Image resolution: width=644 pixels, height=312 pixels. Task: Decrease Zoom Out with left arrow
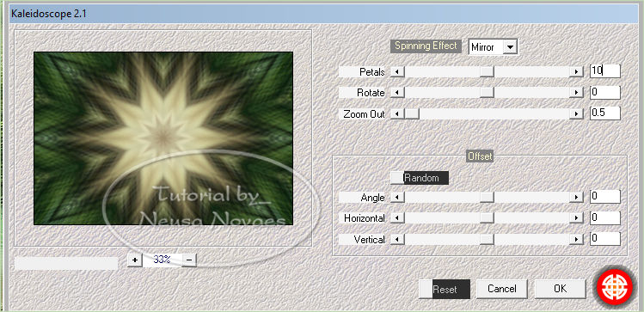pos(396,113)
